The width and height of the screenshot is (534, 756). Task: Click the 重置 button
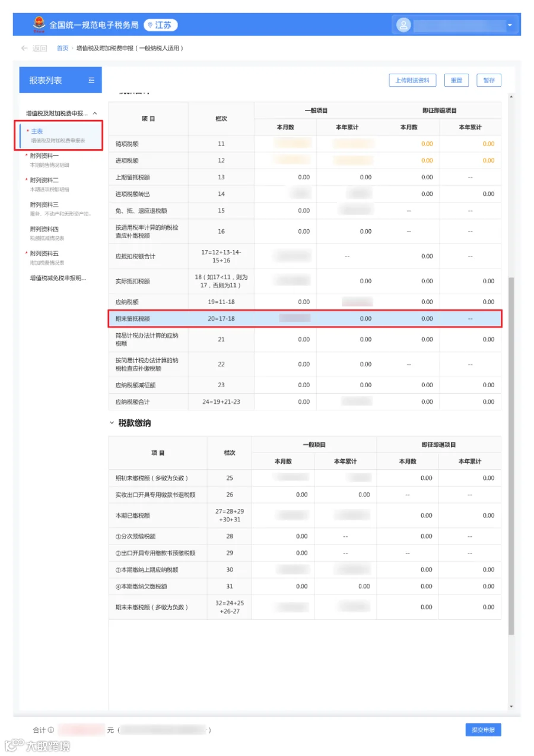[456, 80]
